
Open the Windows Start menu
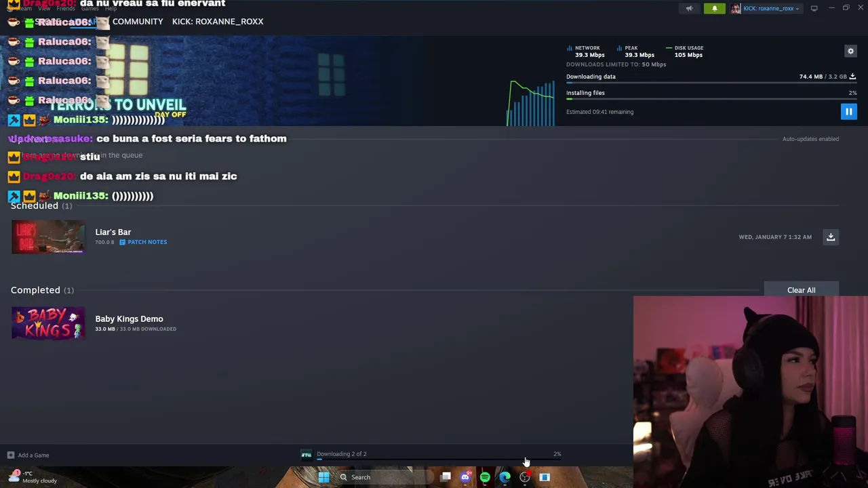[x=323, y=477]
